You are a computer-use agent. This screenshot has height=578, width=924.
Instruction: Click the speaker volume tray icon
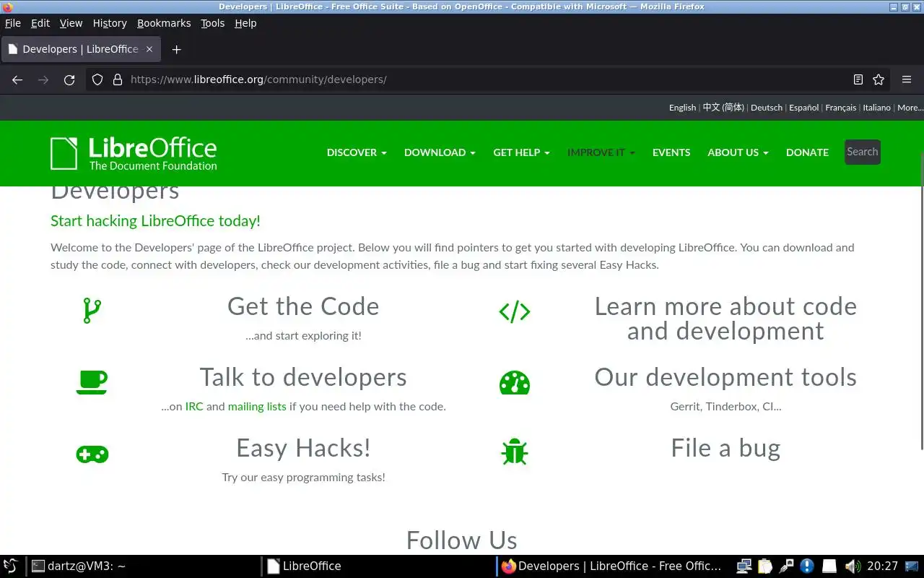click(853, 566)
